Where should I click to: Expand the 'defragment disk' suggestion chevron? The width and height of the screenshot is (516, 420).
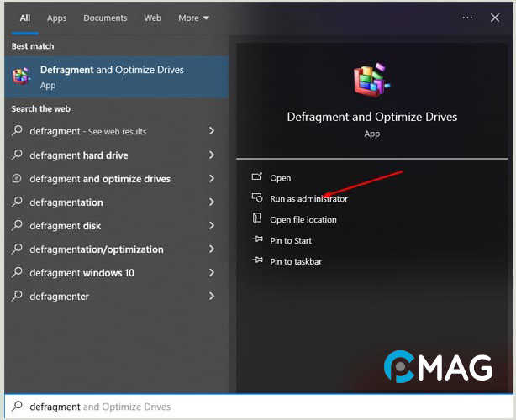click(x=212, y=226)
